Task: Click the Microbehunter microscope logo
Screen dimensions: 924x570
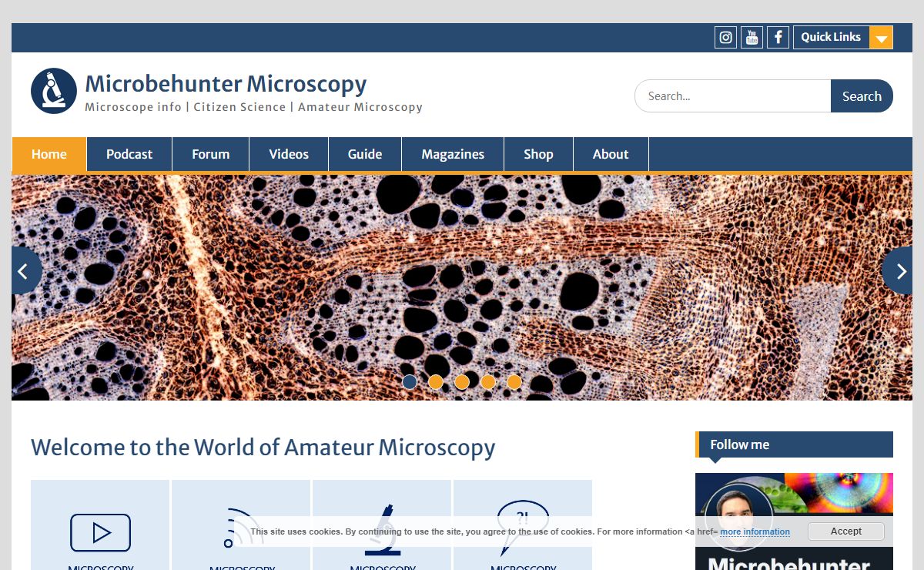Action: [x=54, y=91]
